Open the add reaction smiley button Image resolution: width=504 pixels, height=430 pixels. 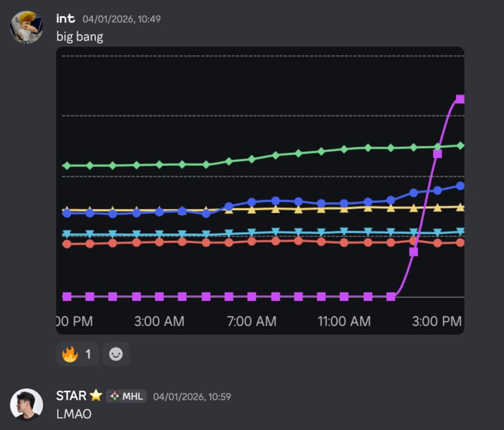(x=115, y=354)
